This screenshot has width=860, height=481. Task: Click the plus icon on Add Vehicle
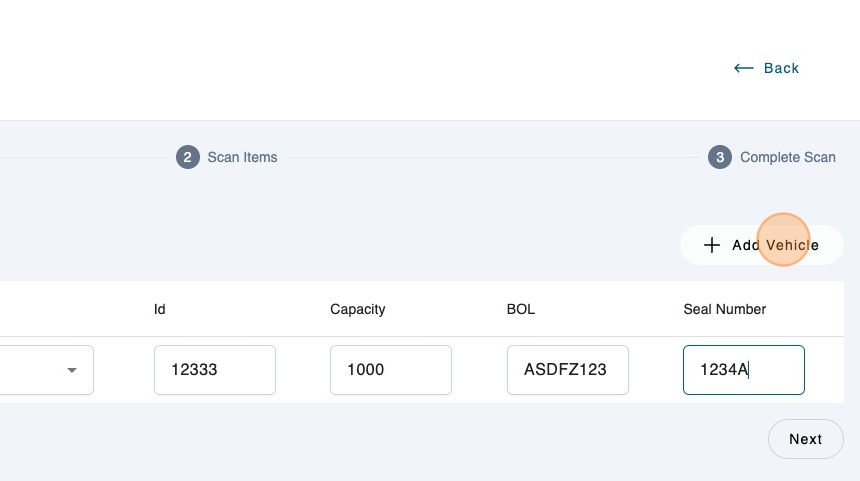coord(712,245)
